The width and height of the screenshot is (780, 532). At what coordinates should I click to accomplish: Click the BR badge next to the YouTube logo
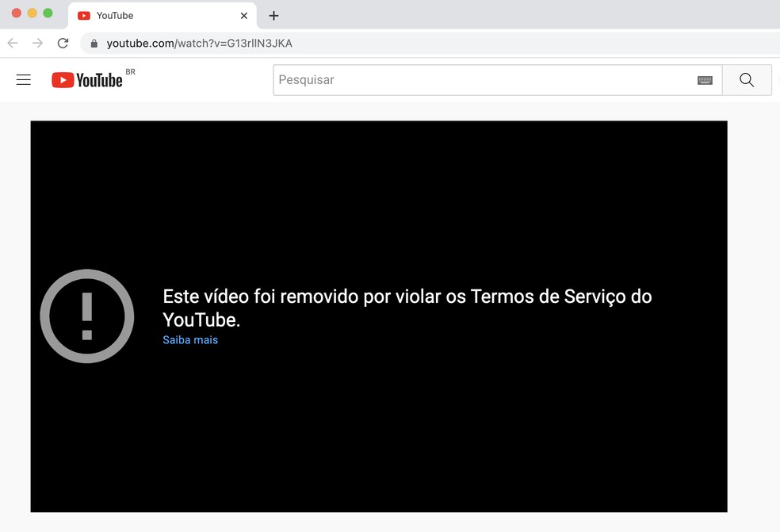pos(129,71)
